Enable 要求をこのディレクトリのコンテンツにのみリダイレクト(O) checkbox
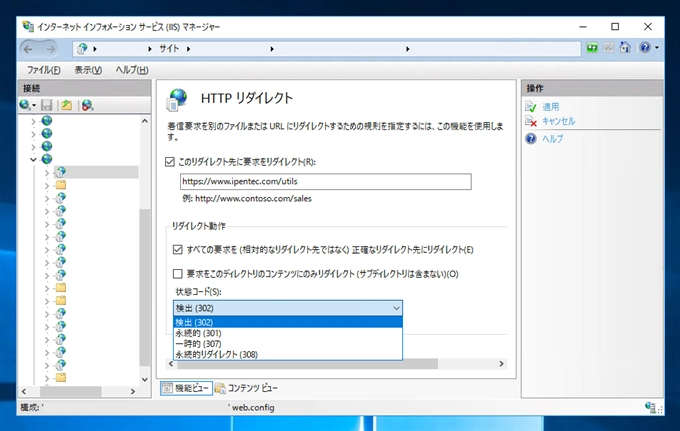 (x=177, y=274)
